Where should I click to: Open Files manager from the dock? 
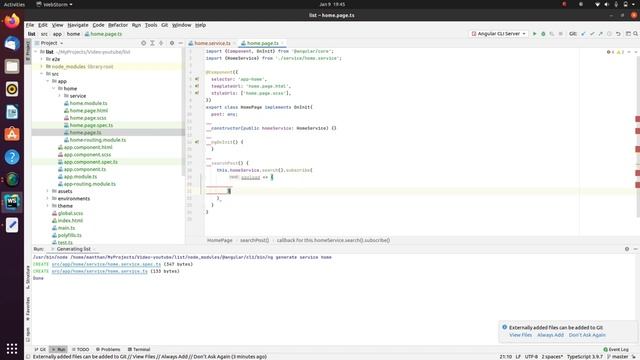click(12, 66)
